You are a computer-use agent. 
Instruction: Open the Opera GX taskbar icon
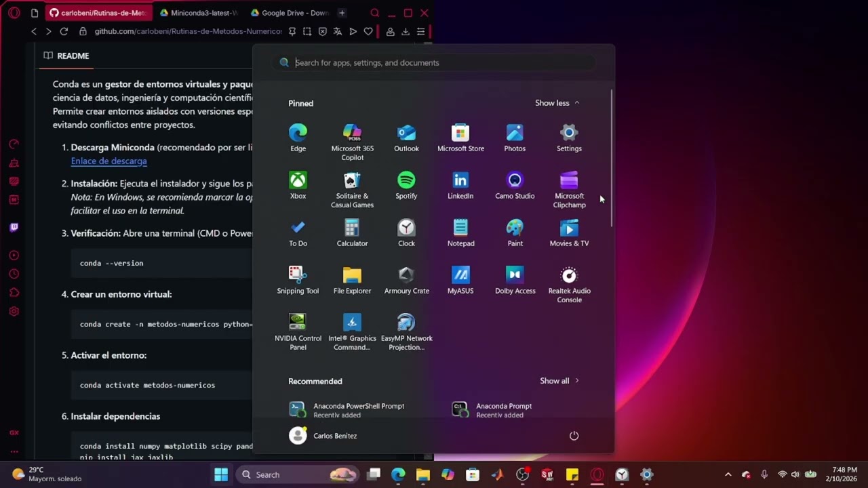click(597, 474)
